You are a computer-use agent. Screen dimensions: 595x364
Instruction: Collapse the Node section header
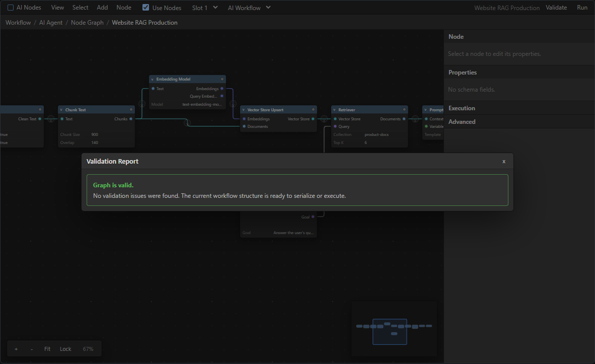[519, 36]
